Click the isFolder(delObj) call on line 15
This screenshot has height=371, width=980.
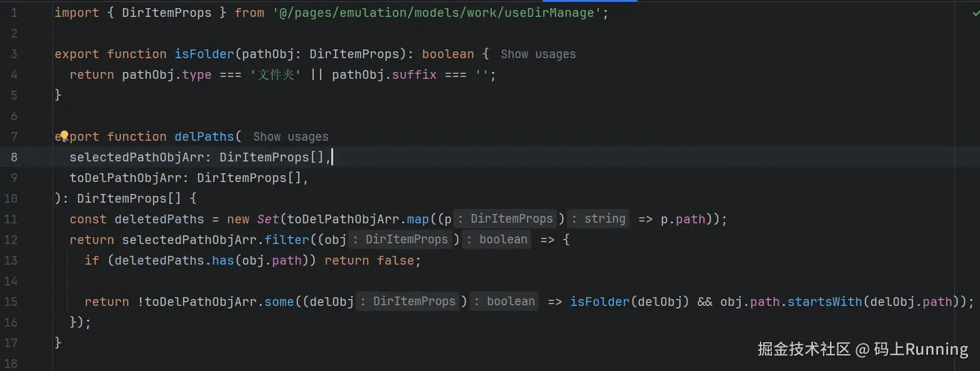629,302
